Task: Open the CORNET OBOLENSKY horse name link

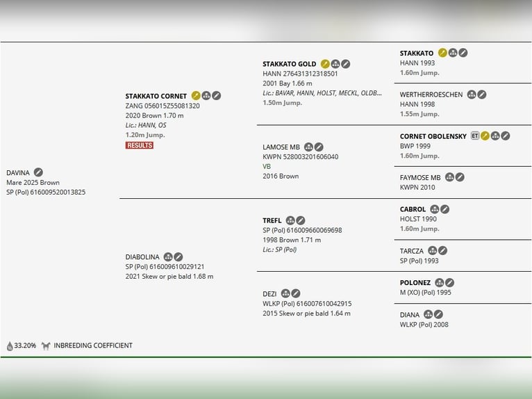Action: pyautogui.click(x=433, y=136)
